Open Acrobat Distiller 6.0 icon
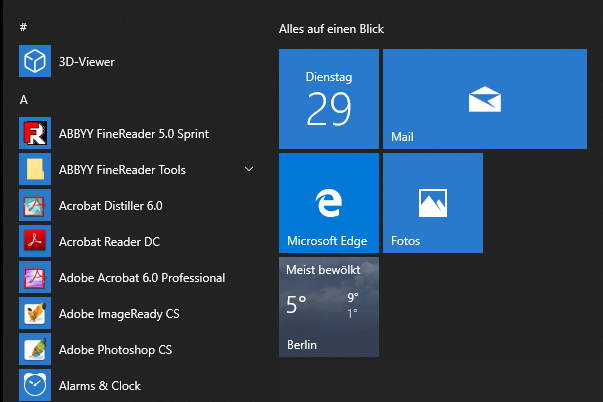Image resolution: width=603 pixels, height=402 pixels. [x=35, y=205]
